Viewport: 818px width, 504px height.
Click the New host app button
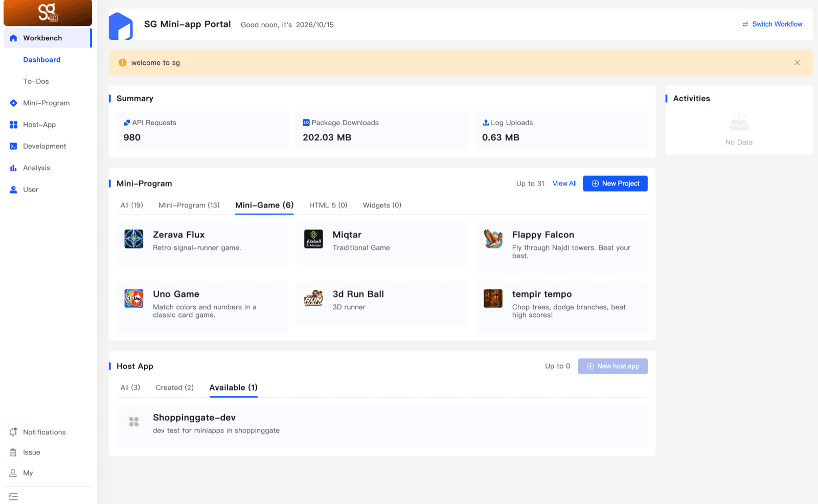(612, 366)
